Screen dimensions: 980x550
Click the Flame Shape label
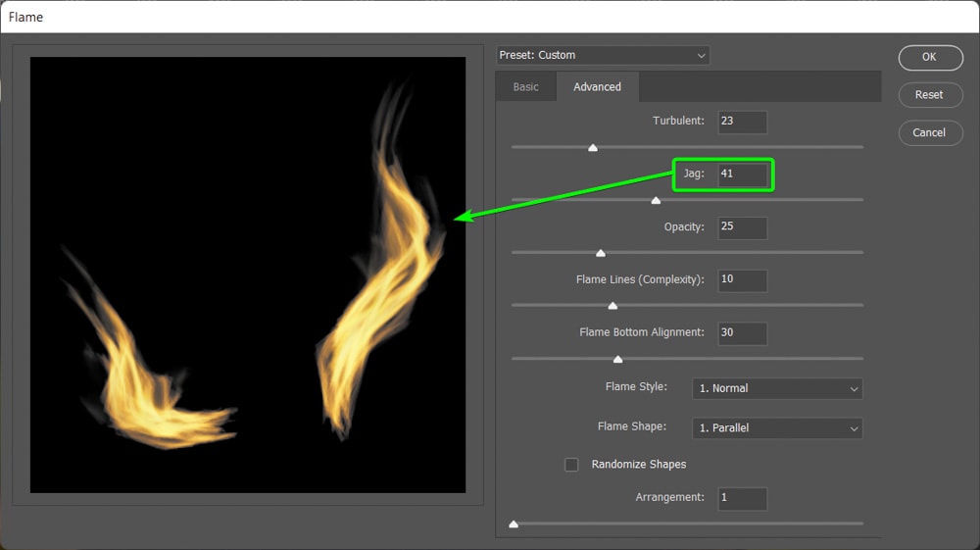[x=631, y=426]
